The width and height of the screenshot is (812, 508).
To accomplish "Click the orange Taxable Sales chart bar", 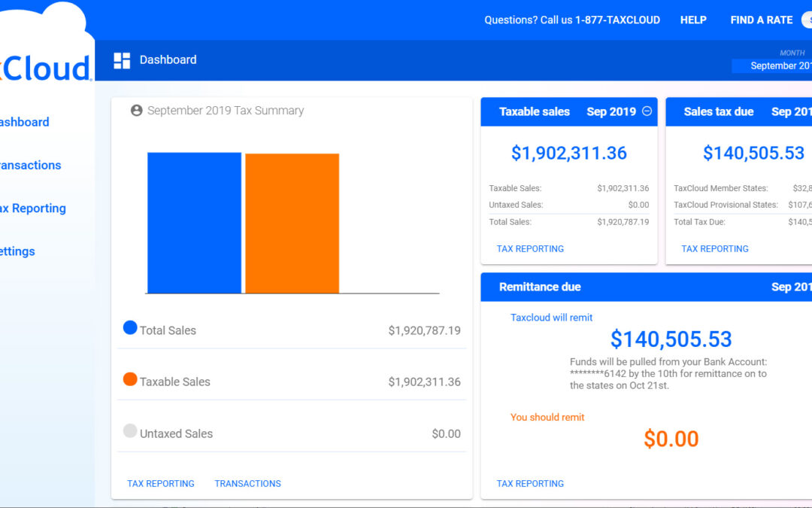I will pyautogui.click(x=292, y=224).
